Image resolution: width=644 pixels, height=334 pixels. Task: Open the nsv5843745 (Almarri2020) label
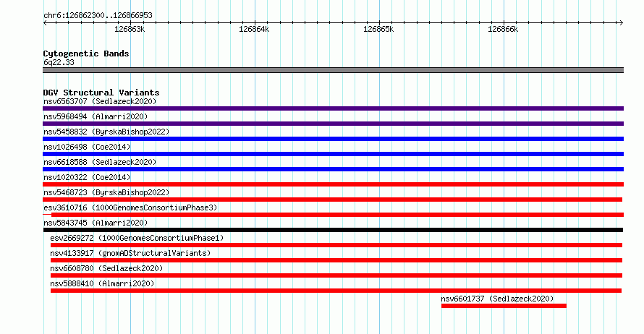point(96,223)
